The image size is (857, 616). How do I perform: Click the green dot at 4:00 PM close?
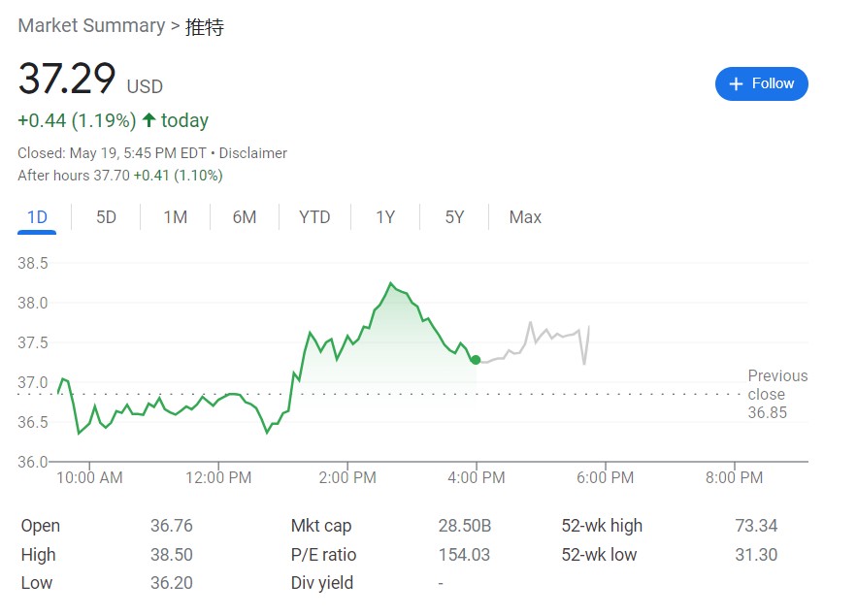475,360
